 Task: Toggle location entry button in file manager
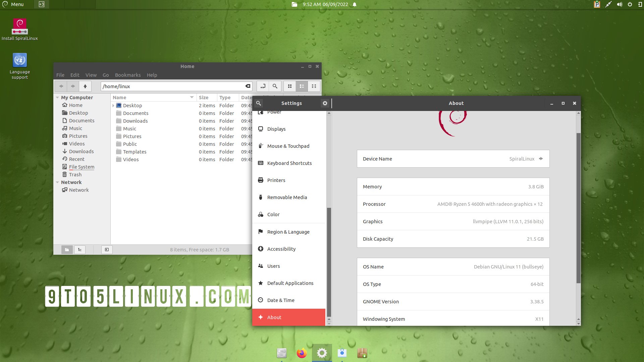point(263,86)
